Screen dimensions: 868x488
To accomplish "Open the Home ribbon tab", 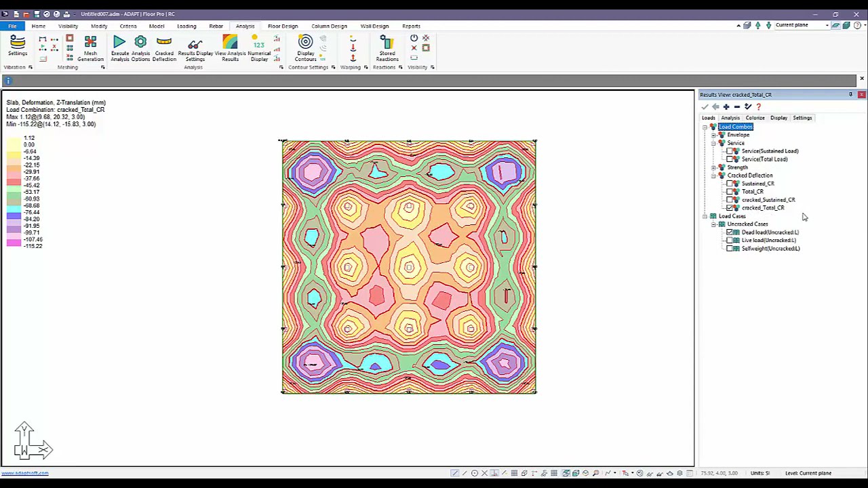I will [x=38, y=26].
